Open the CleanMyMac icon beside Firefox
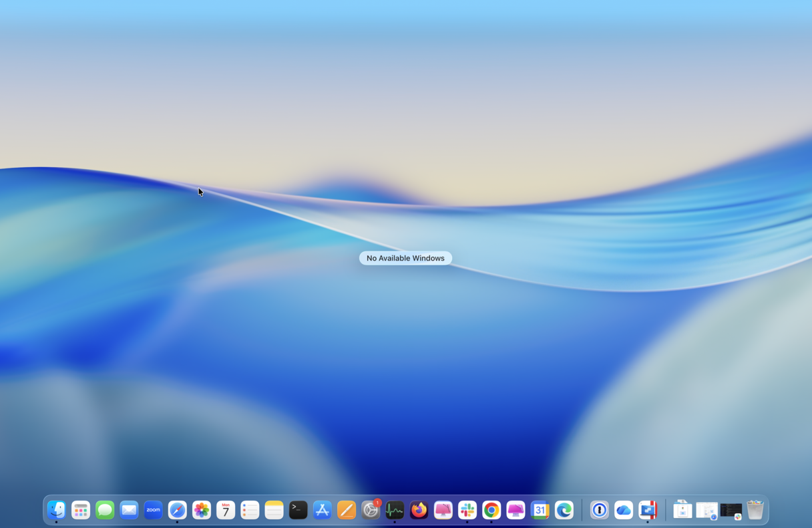Screen dimensions: 812x528 coord(443,510)
